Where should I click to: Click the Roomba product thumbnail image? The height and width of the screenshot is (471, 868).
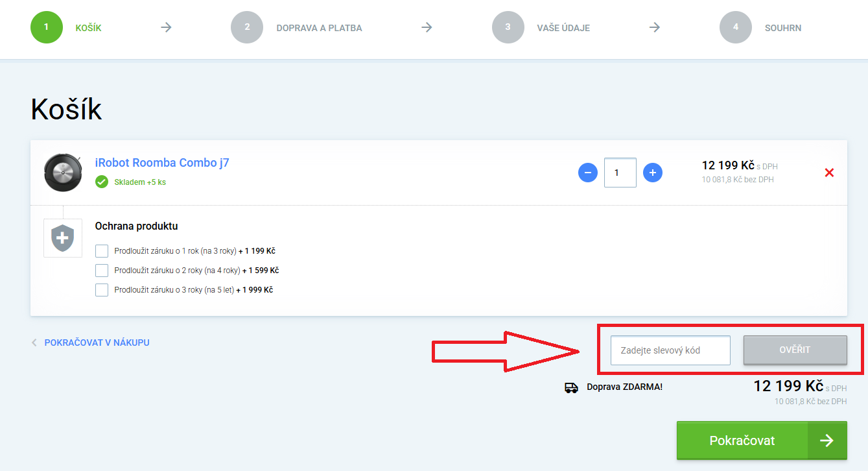[63, 173]
